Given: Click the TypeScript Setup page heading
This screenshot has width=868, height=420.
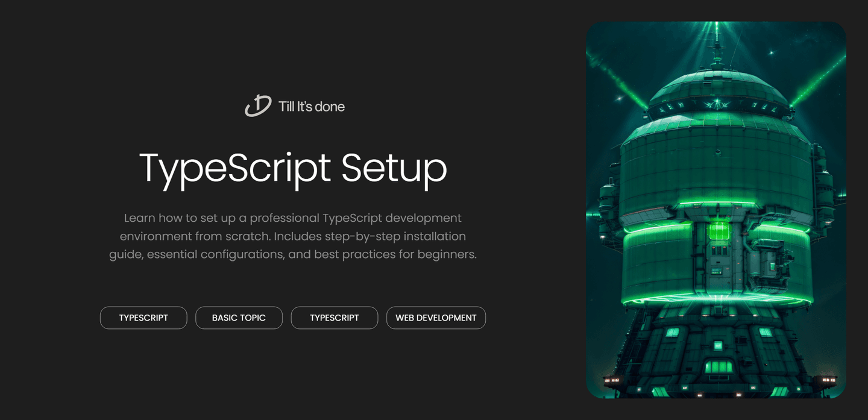Looking at the screenshot, I should (293, 168).
